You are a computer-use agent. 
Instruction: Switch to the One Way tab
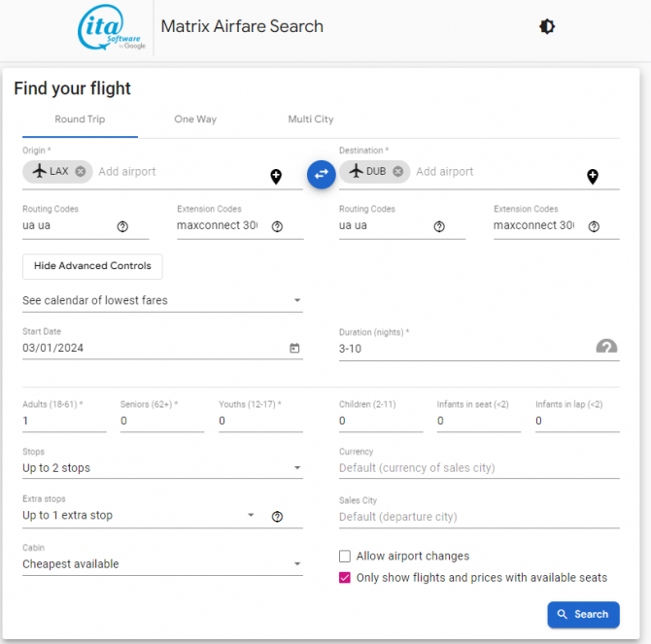click(195, 119)
